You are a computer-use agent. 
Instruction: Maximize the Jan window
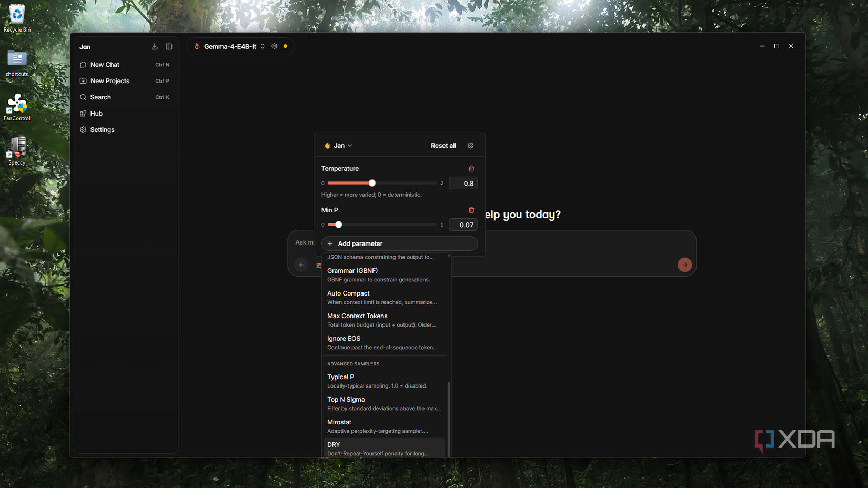(776, 46)
